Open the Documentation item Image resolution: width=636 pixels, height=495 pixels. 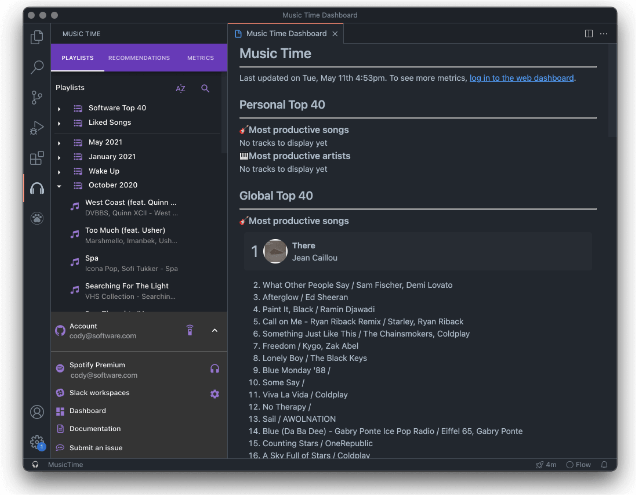point(95,428)
